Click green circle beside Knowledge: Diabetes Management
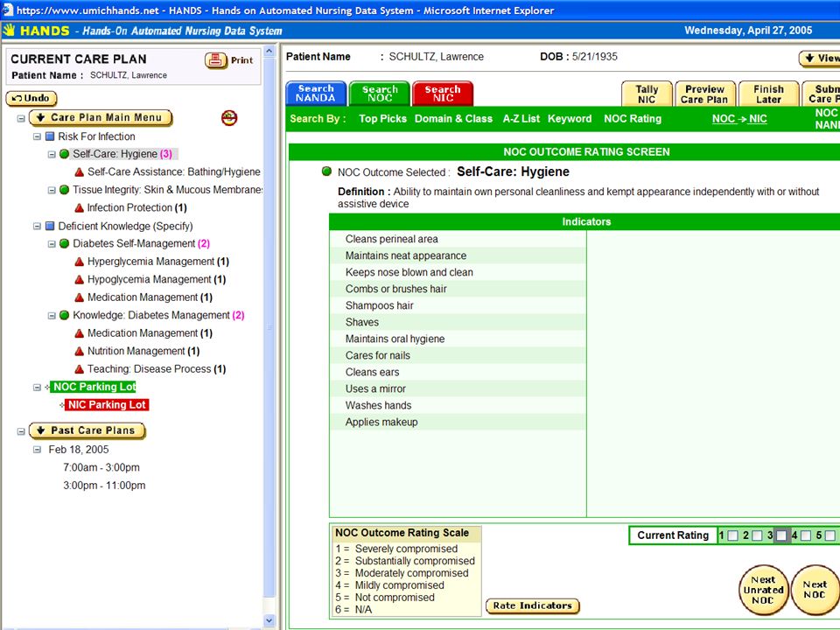Image resolution: width=840 pixels, height=630 pixels. [64, 315]
